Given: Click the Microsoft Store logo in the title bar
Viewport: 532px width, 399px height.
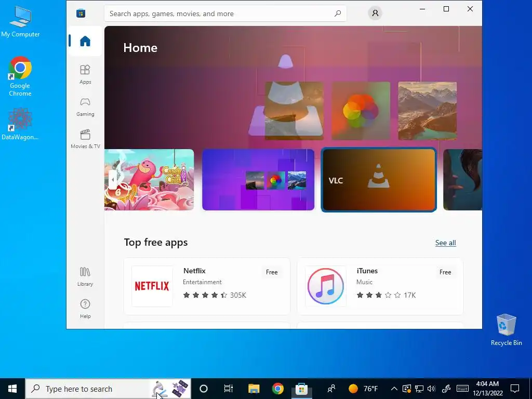Looking at the screenshot, I should pos(81,13).
